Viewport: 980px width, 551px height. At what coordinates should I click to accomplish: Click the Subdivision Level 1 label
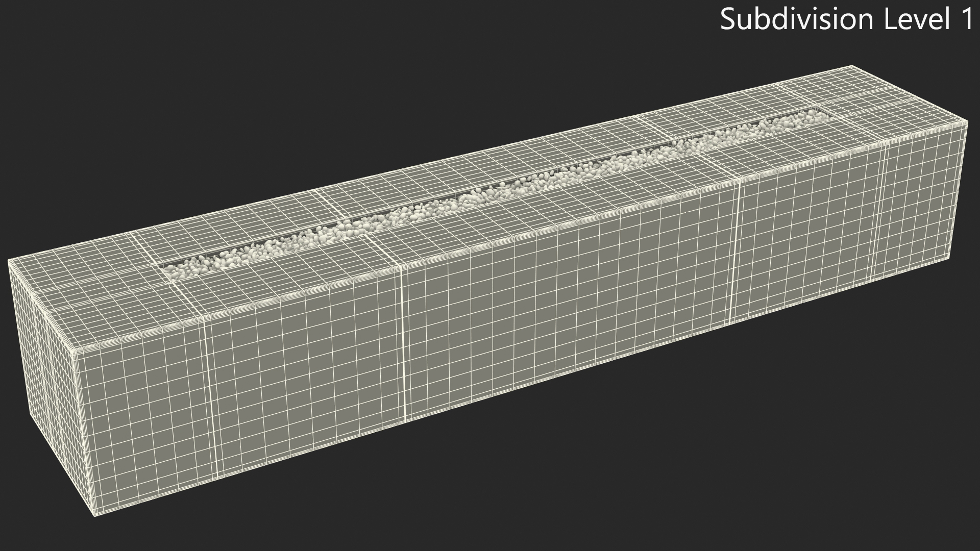click(846, 19)
